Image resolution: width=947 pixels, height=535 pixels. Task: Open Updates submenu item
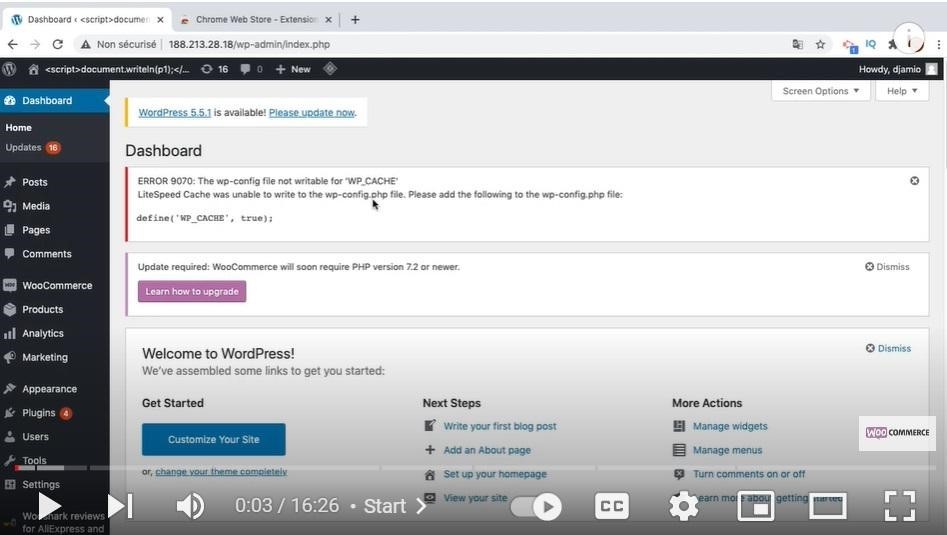[x=33, y=147]
